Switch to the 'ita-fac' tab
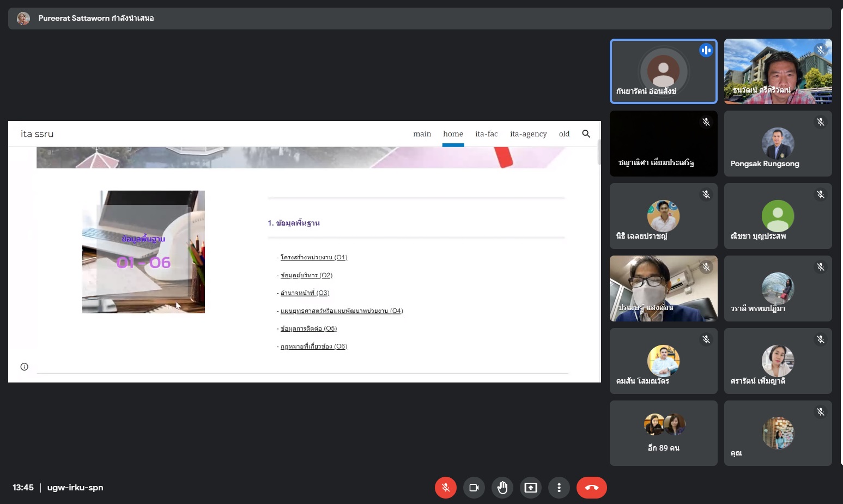 486,134
